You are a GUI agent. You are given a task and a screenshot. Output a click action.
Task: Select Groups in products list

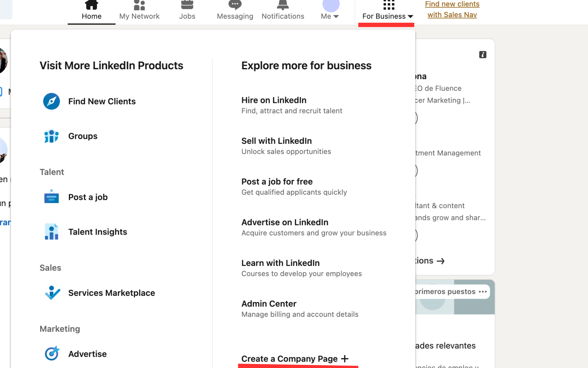coord(83,136)
